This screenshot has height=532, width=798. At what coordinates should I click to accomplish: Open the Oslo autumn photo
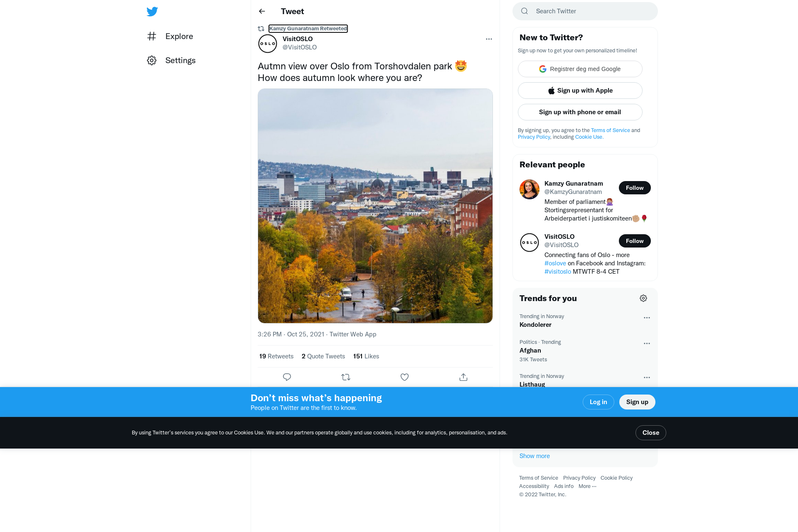[375, 206]
